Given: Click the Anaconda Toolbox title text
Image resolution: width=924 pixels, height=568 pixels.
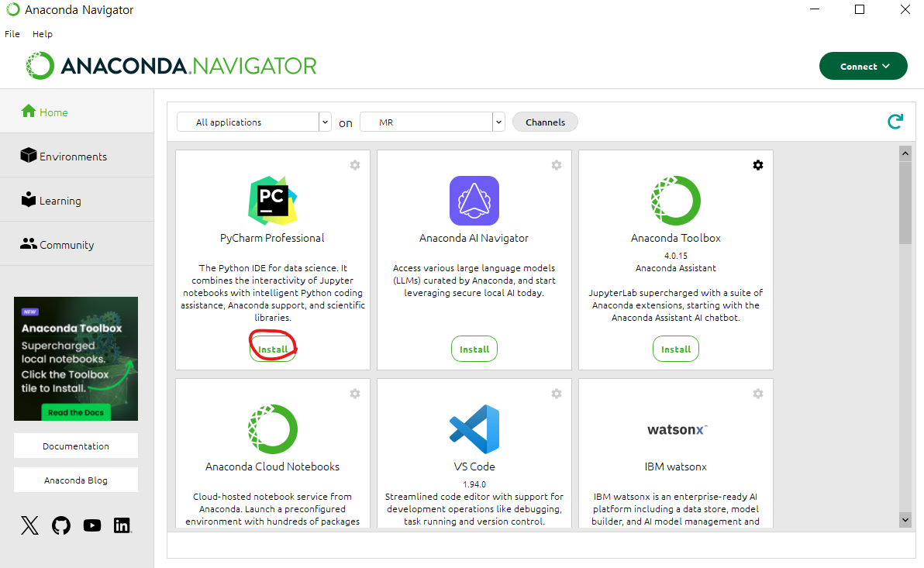Looking at the screenshot, I should coord(676,238).
